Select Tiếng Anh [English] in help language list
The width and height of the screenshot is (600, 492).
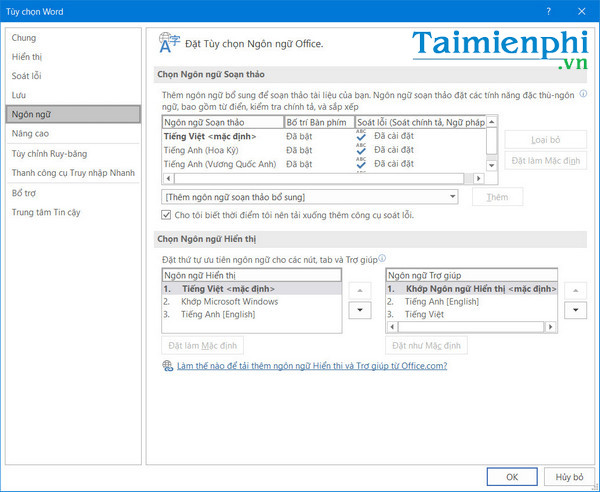[x=471, y=301]
